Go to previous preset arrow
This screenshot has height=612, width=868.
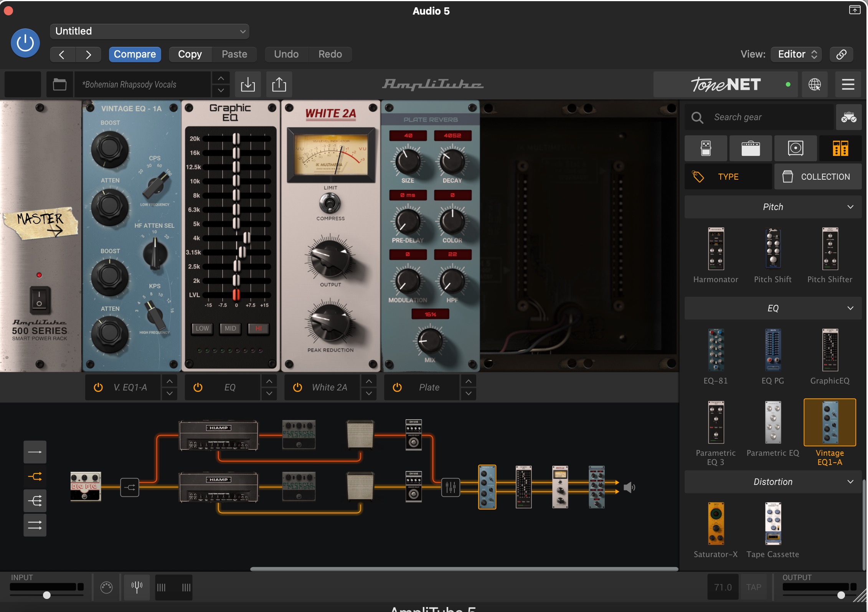click(62, 55)
